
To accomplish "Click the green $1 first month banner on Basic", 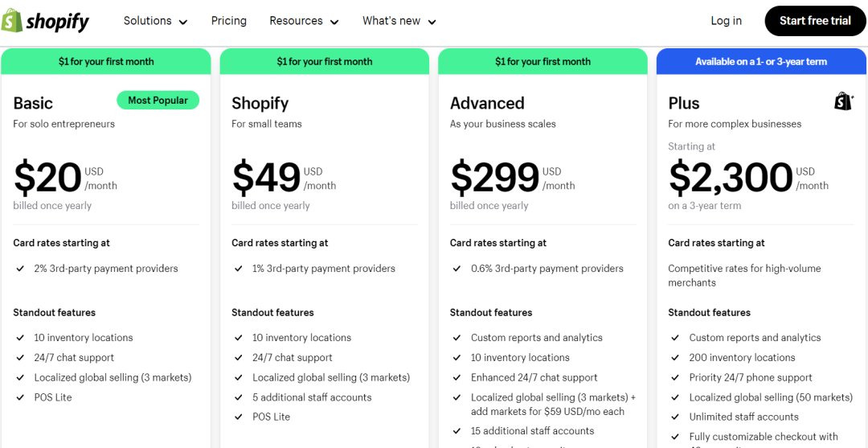I will [106, 62].
